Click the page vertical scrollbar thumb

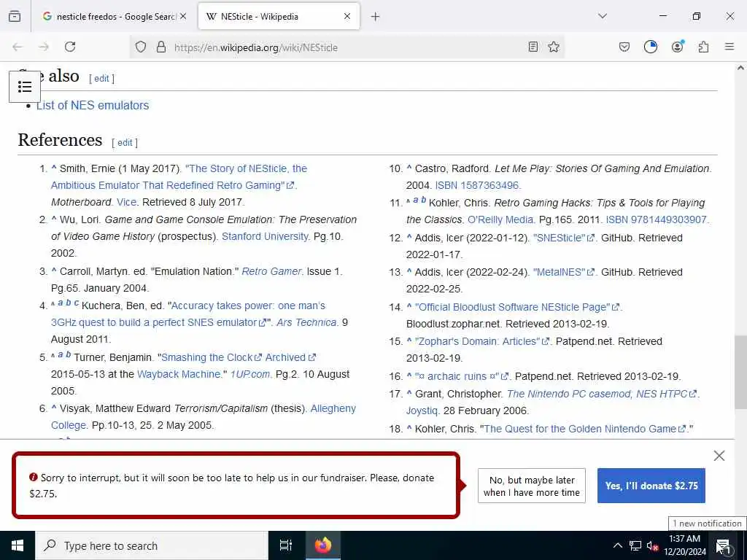pyautogui.click(x=740, y=371)
